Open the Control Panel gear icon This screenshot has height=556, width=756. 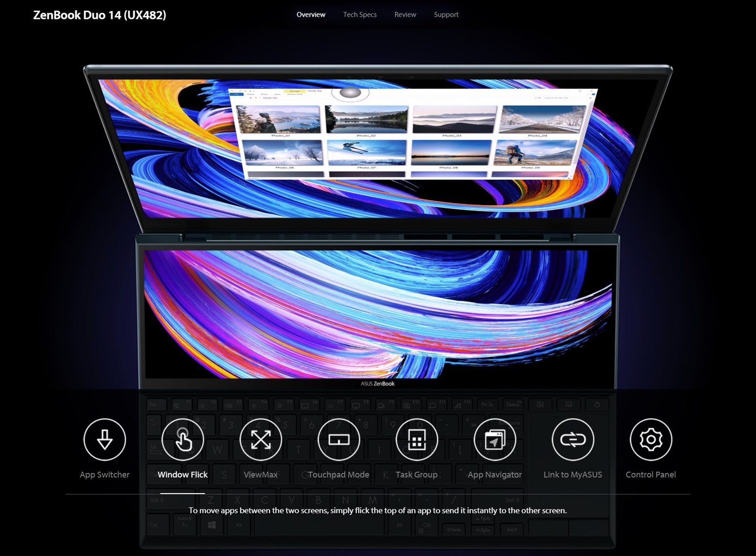coord(651,439)
